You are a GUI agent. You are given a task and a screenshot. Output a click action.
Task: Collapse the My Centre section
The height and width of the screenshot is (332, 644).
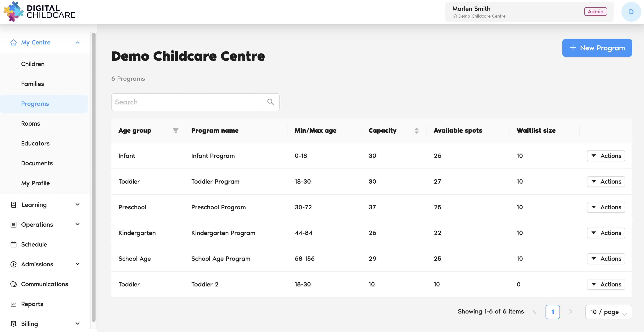click(x=78, y=43)
